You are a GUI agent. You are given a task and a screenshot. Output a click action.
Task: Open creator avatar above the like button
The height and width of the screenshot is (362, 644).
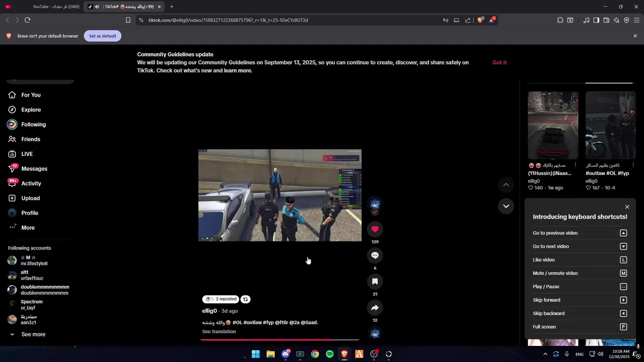(375, 204)
